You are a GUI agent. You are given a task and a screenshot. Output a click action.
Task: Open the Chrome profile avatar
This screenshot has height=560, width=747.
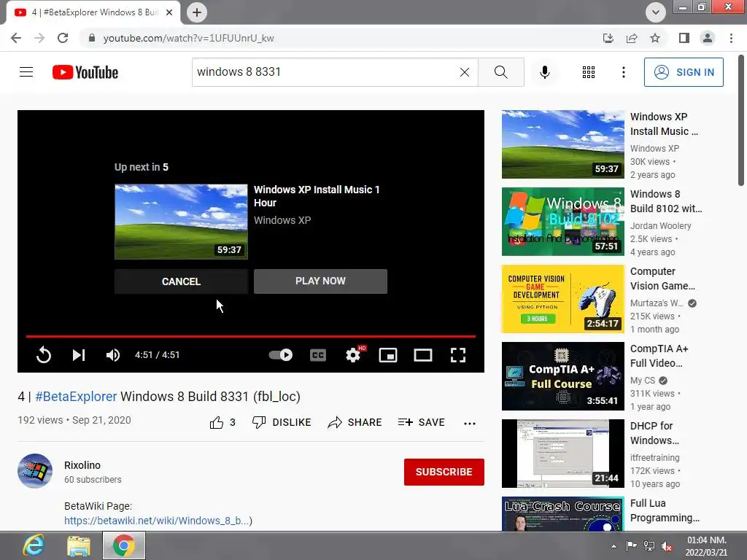tap(708, 38)
